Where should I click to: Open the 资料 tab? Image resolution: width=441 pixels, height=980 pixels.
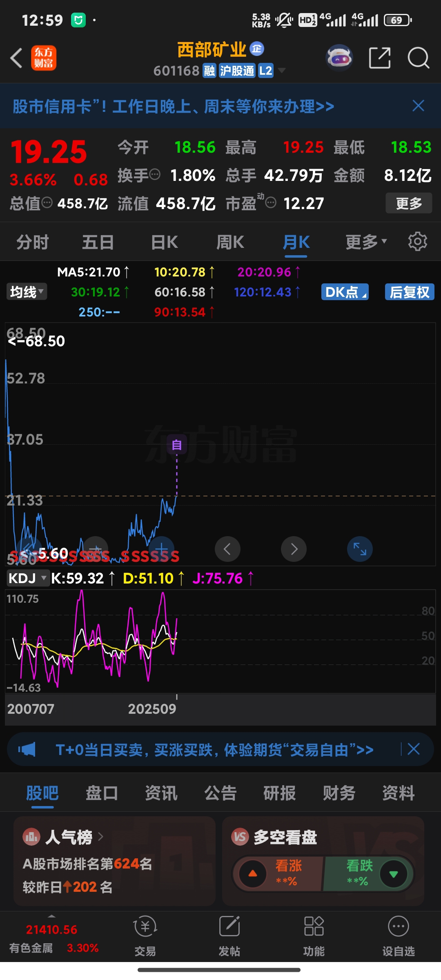(399, 793)
